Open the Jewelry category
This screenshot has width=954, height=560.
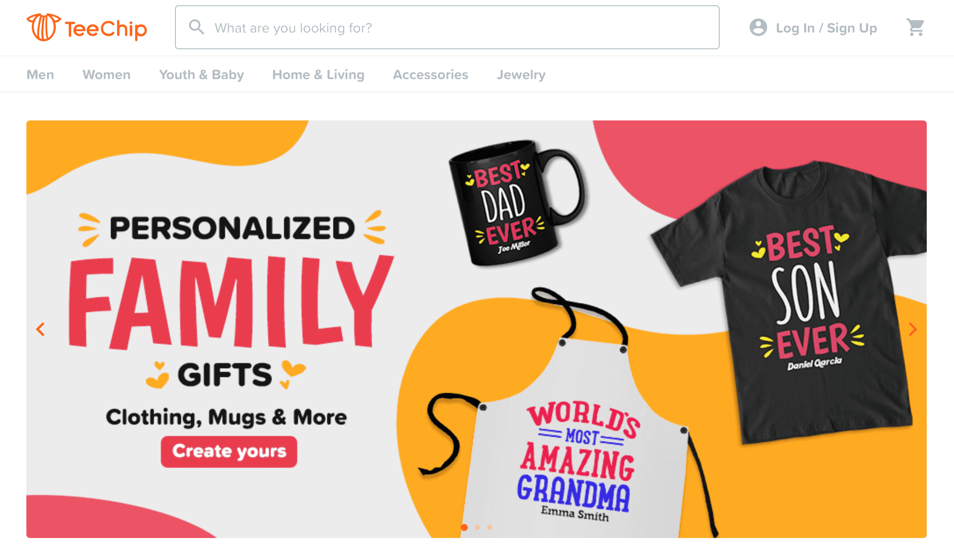pos(521,75)
